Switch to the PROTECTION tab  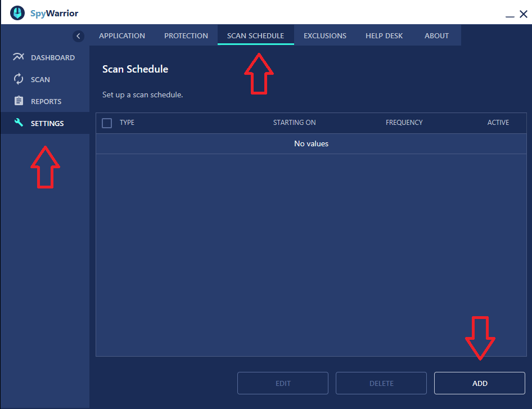[x=186, y=35]
